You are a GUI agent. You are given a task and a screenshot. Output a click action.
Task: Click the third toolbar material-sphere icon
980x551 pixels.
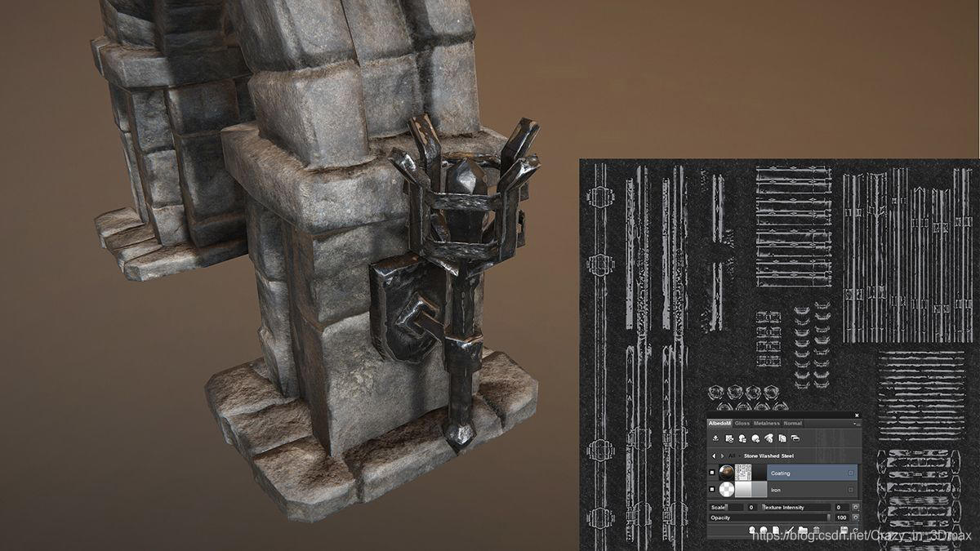point(742,438)
